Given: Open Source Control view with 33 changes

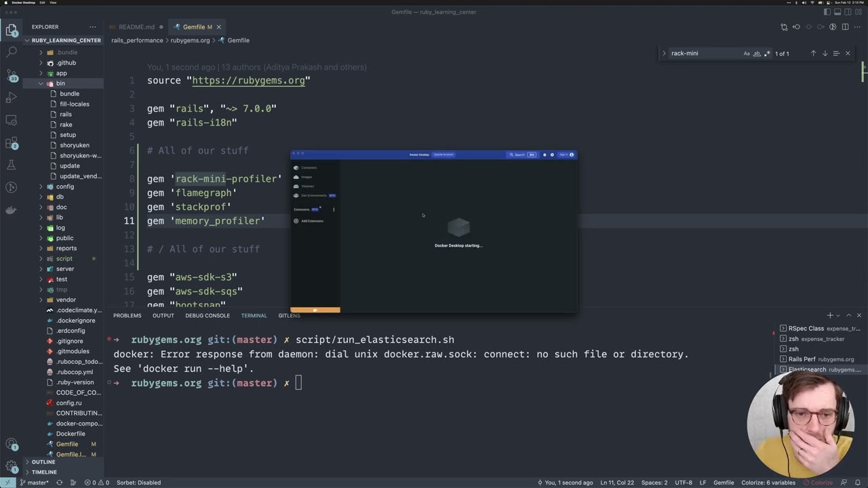Looking at the screenshot, I should [x=11, y=75].
